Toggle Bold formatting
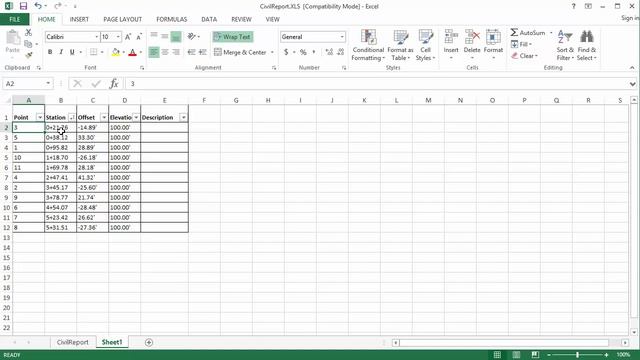 click(50, 52)
